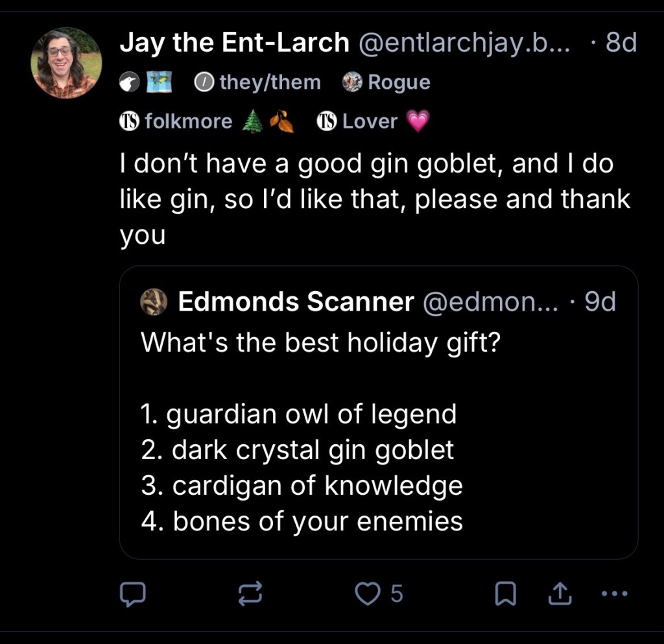Open the quoted post's holiday gift list text
664x644 pixels.
click(302, 467)
